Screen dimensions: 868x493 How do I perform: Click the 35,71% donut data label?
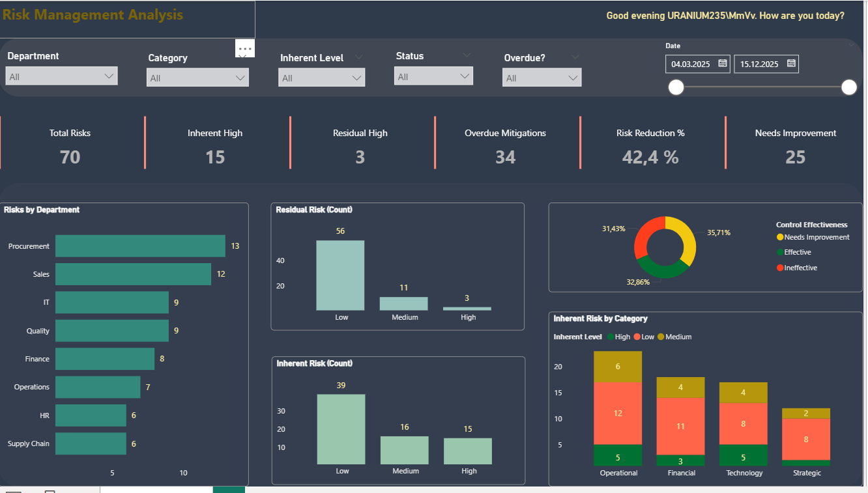click(x=719, y=232)
